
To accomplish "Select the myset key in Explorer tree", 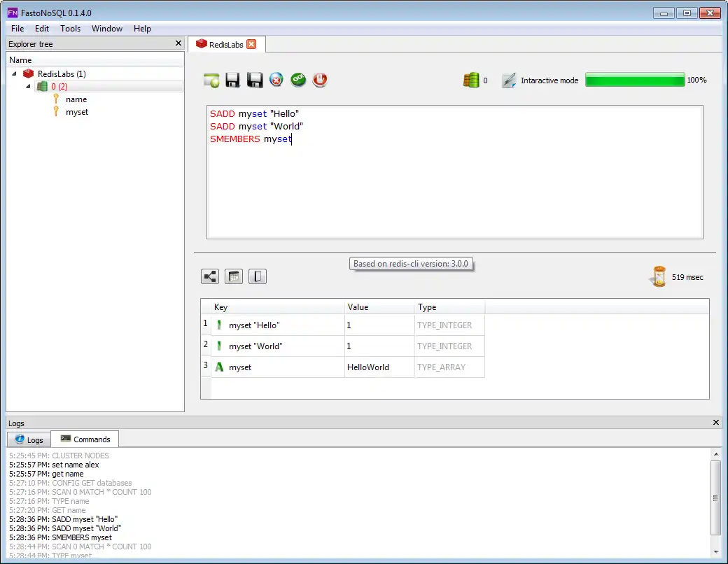I will point(76,112).
